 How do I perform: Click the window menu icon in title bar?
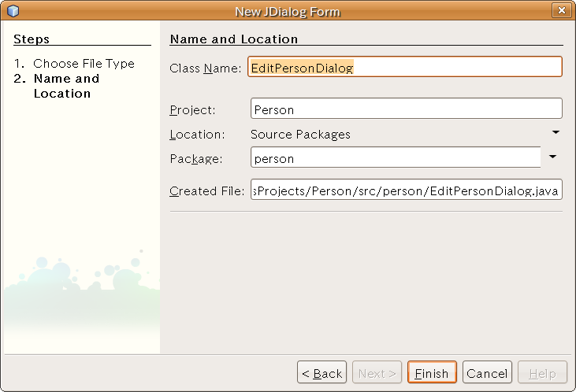[13, 11]
